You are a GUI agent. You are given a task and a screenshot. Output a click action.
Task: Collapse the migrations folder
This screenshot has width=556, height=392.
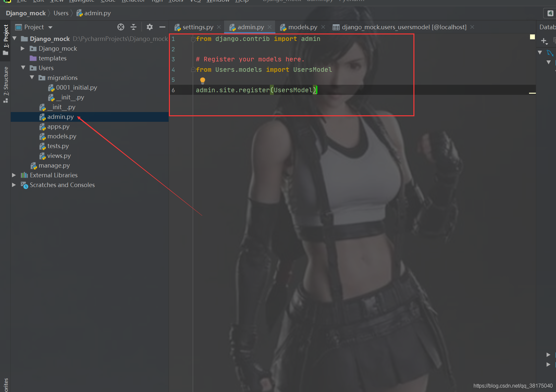[x=32, y=78]
